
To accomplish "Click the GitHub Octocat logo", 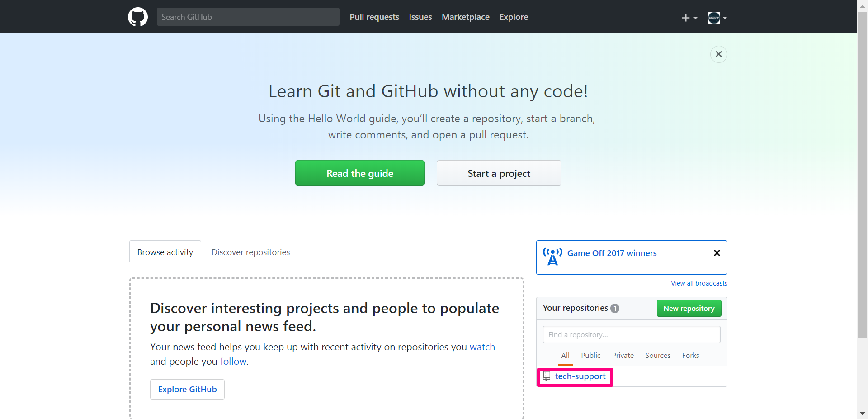I will point(138,17).
